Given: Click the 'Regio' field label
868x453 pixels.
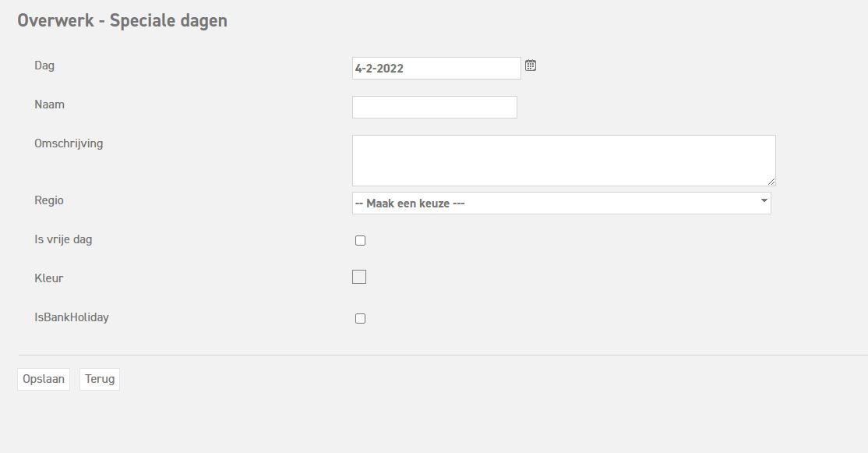Looking at the screenshot, I should click(x=49, y=200).
